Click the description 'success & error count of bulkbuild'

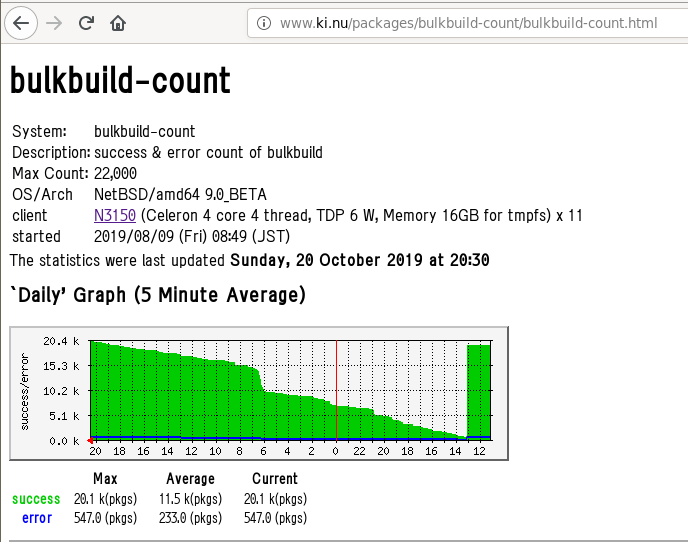pos(208,152)
